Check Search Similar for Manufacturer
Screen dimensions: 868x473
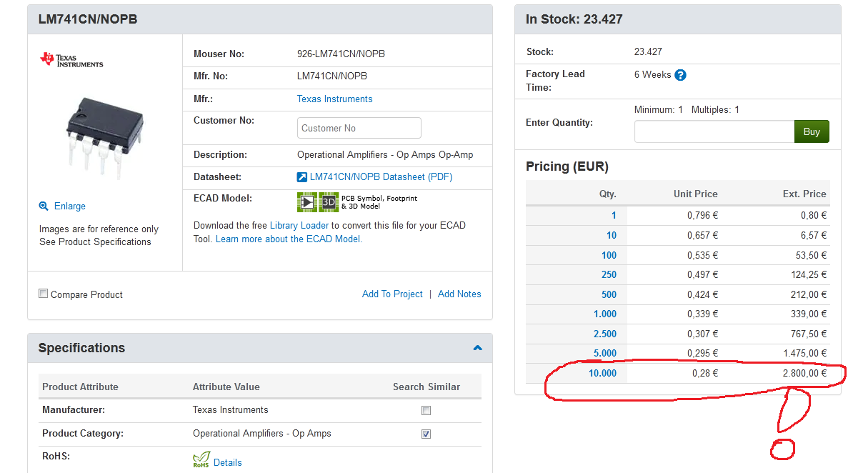pos(426,410)
